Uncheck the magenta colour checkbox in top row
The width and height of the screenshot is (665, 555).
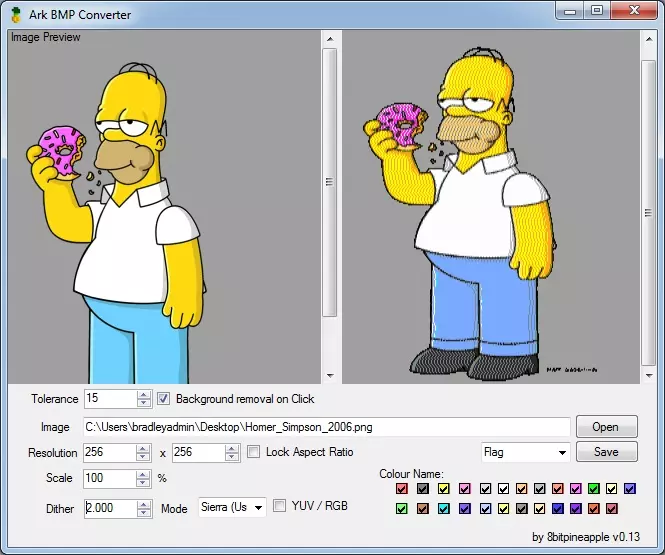(x=576, y=488)
